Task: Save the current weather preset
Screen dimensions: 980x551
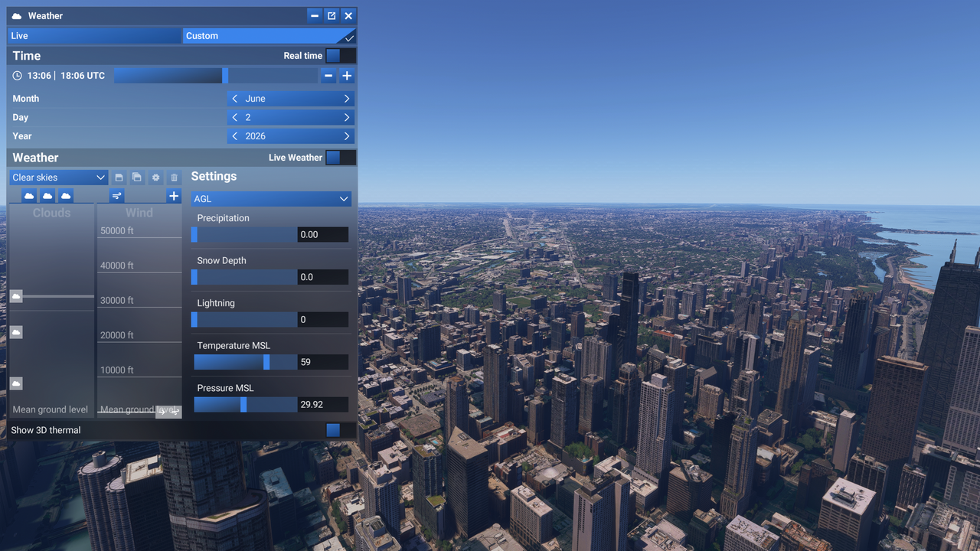Action: (119, 178)
